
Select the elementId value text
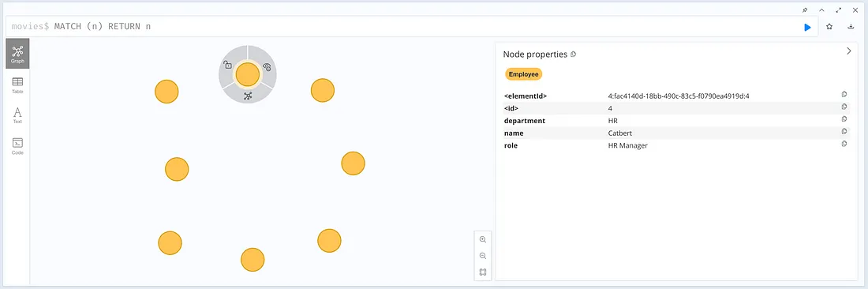point(679,96)
